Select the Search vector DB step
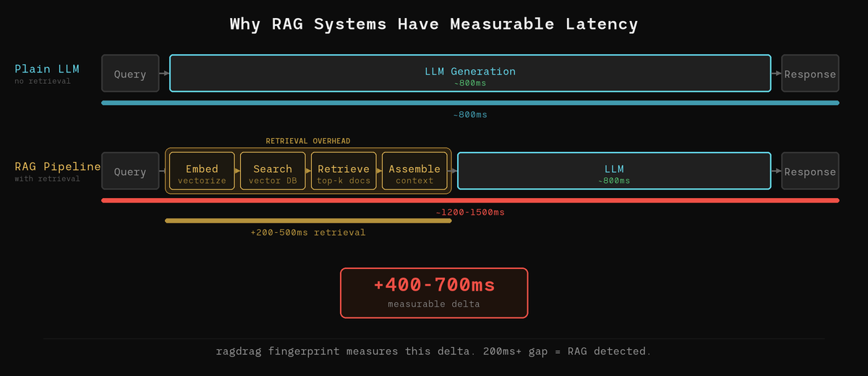This screenshot has height=376, width=868. tap(273, 171)
